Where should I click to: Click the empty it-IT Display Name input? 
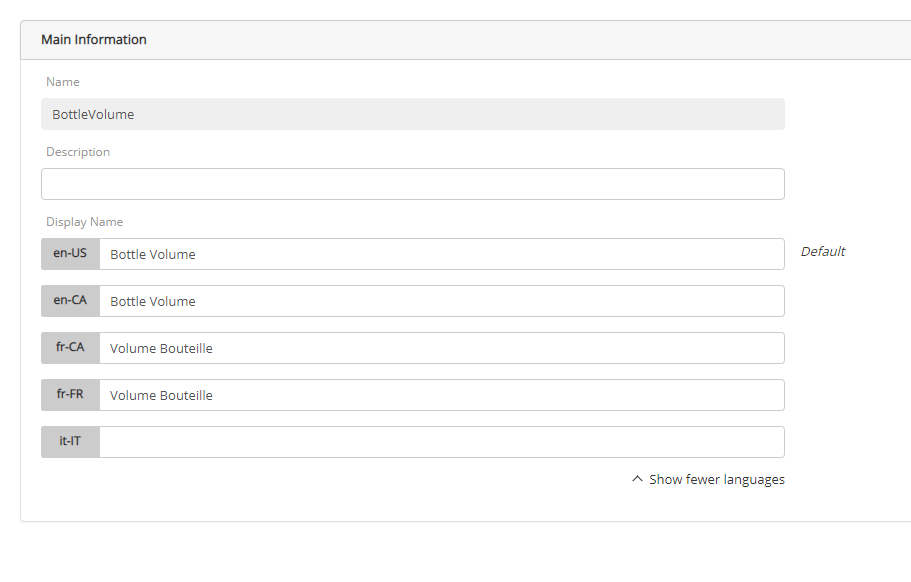tap(441, 442)
